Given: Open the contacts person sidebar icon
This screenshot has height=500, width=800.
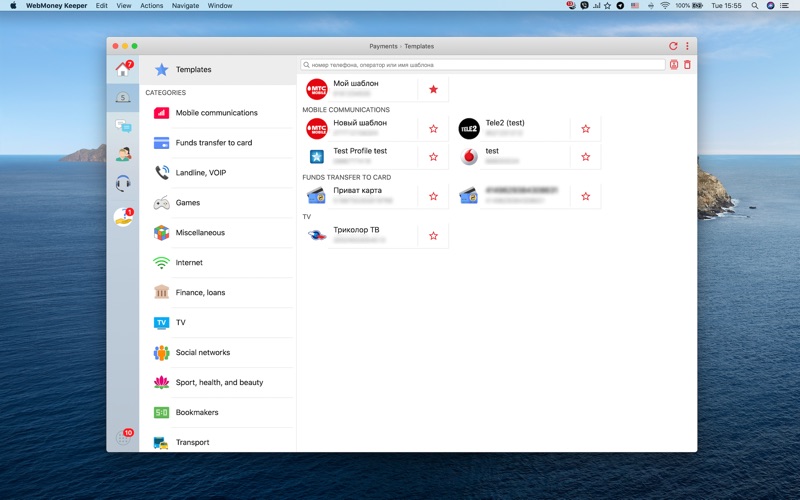Looking at the screenshot, I should pyautogui.click(x=123, y=154).
